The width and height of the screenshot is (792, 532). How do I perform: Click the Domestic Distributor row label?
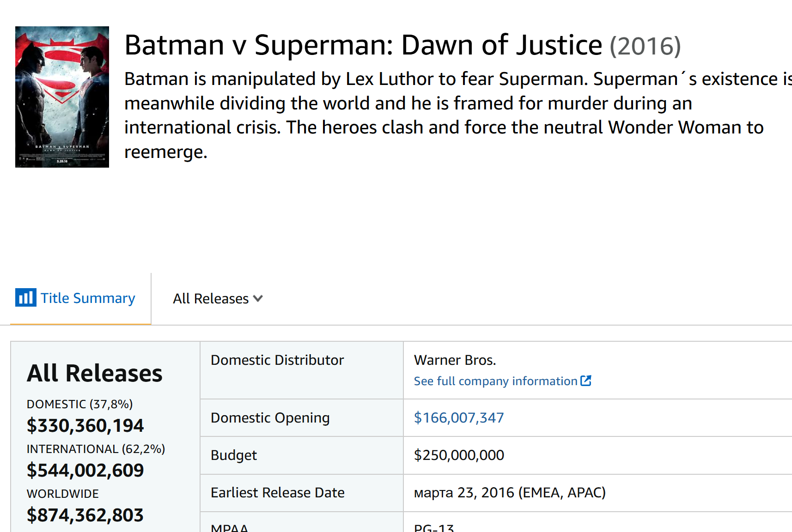(x=277, y=360)
